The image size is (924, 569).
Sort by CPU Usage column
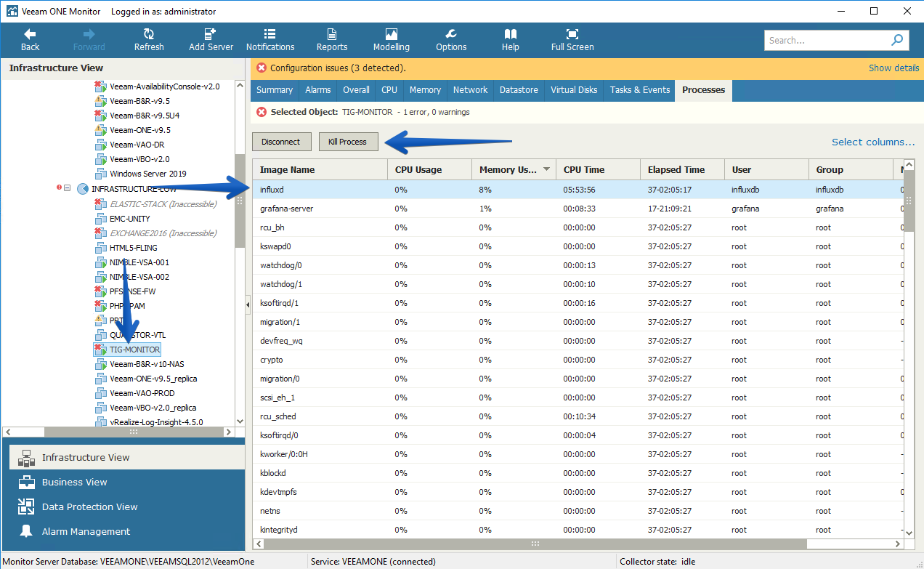[429, 169]
